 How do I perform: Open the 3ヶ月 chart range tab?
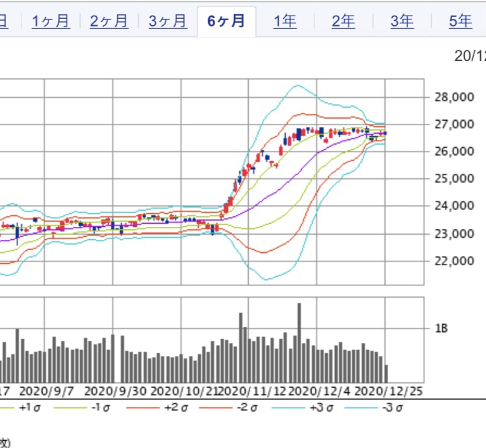click(167, 21)
